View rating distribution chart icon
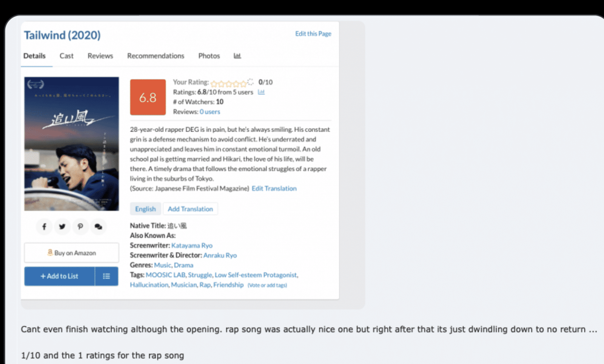The width and height of the screenshot is (604, 364). [261, 92]
